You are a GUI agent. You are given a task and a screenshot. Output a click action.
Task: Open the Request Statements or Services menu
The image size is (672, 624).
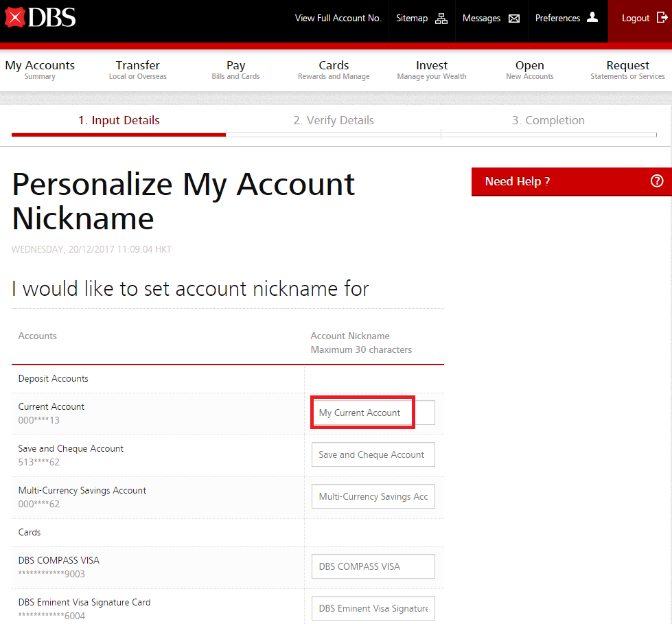pos(627,70)
